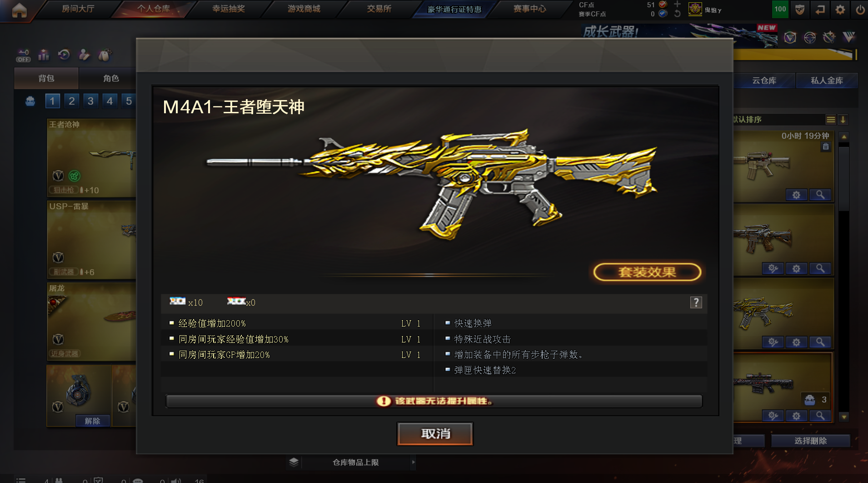This screenshot has height=483, width=868.
Task: Click magnifier on the golden rifle item
Action: click(820, 342)
